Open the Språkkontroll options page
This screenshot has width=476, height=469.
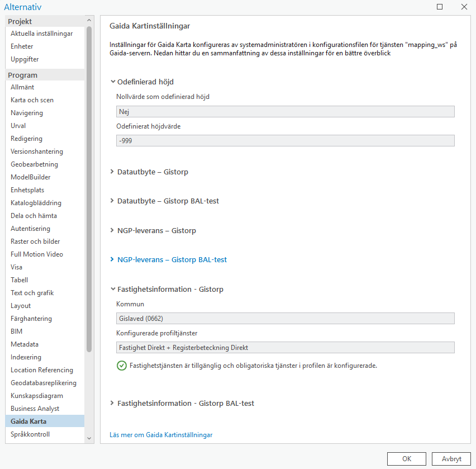[x=30, y=434]
